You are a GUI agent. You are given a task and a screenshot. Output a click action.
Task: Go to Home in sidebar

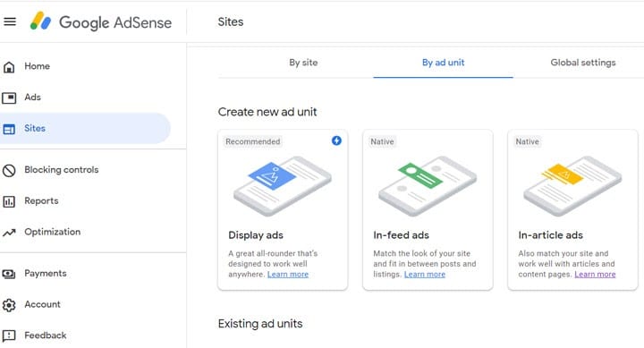(37, 66)
